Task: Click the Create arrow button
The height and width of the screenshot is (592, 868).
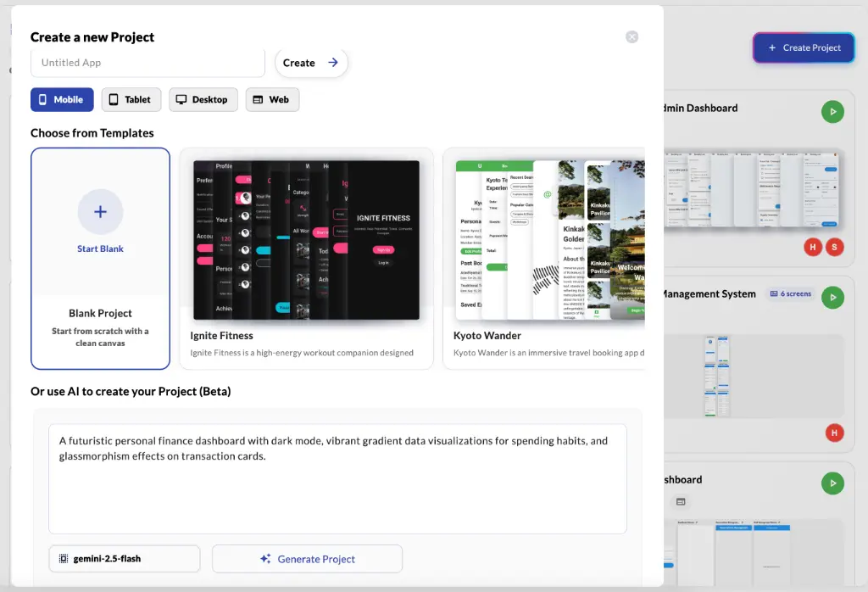Action: pyautogui.click(x=311, y=63)
